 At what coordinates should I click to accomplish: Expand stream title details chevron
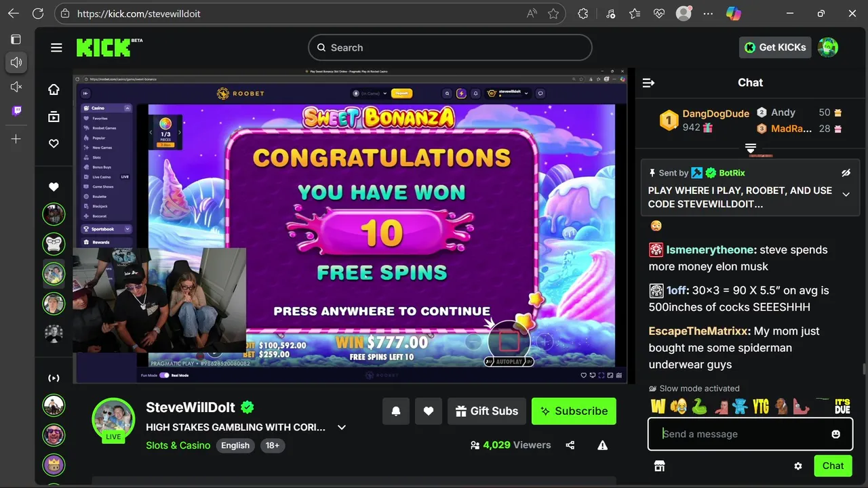[x=342, y=428]
